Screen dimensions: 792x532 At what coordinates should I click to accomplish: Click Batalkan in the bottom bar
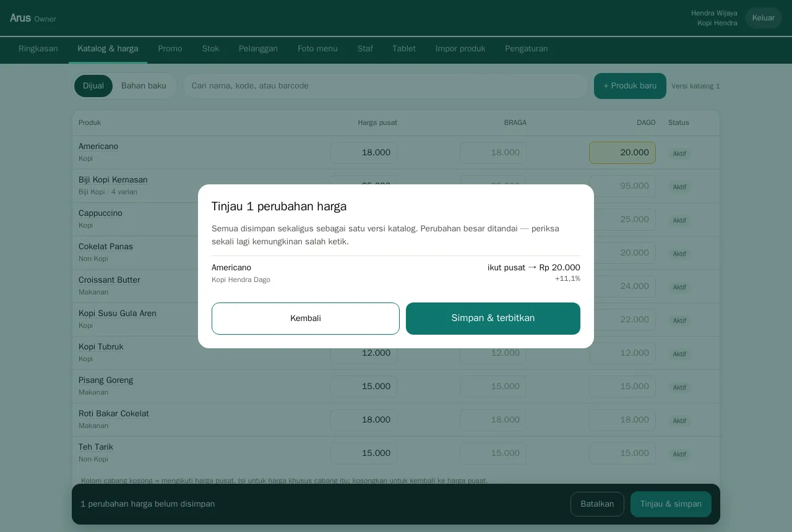pos(597,504)
